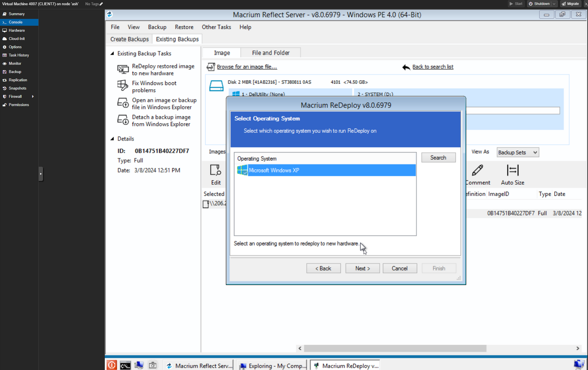
Task: Click the network computers icon in taskbar
Action: click(139, 365)
